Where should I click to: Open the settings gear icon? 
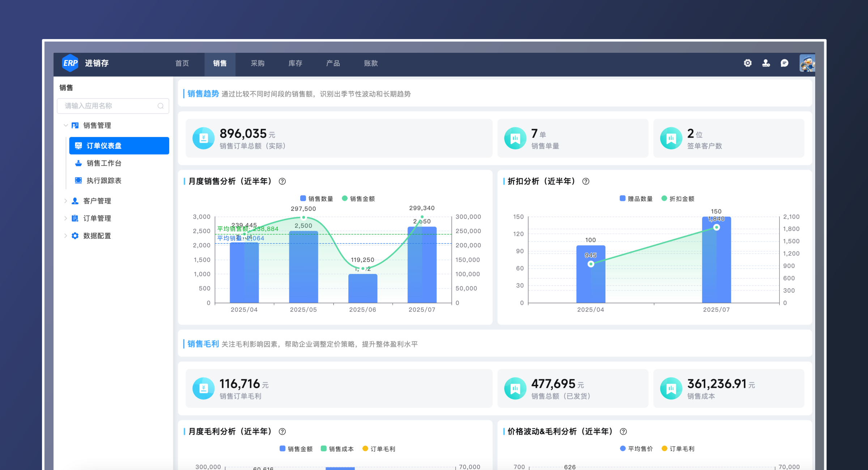(748, 63)
